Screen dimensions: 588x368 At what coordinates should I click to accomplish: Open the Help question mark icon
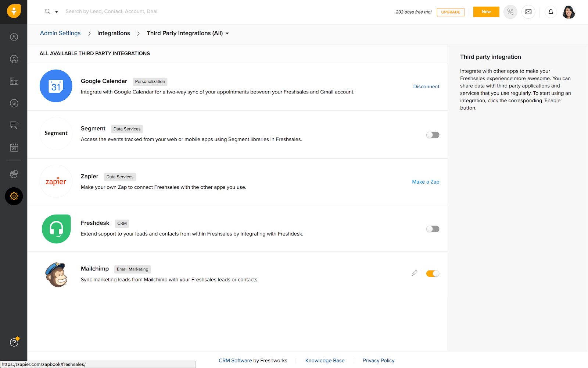[14, 342]
